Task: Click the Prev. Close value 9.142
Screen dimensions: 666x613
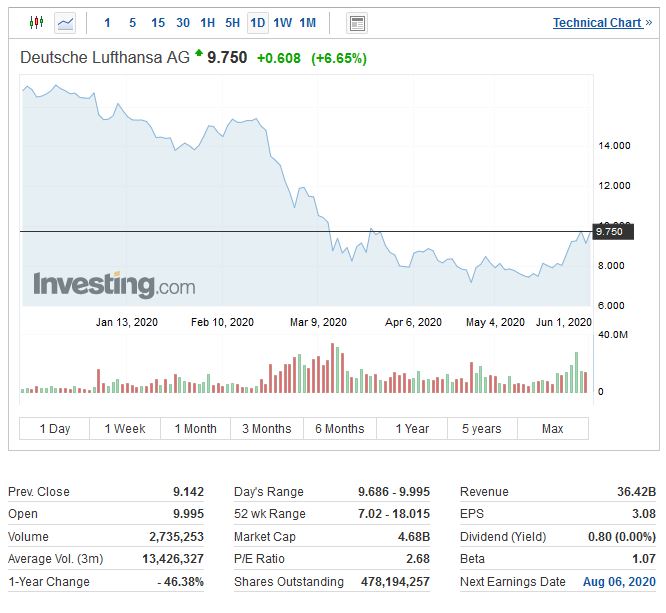Action: pos(188,492)
